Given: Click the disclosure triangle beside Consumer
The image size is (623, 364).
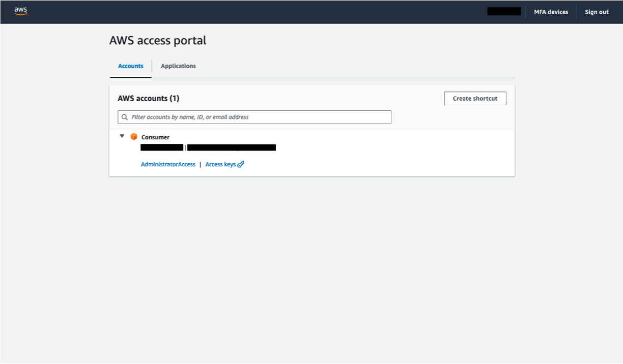Looking at the screenshot, I should tap(122, 135).
